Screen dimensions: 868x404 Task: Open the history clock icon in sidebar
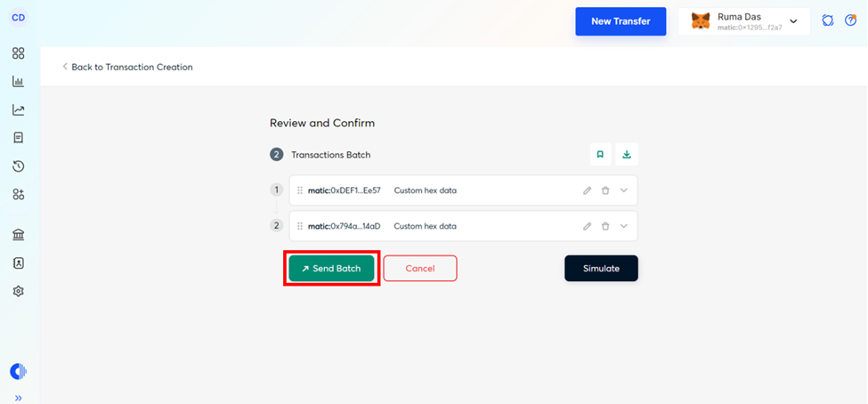tap(18, 166)
